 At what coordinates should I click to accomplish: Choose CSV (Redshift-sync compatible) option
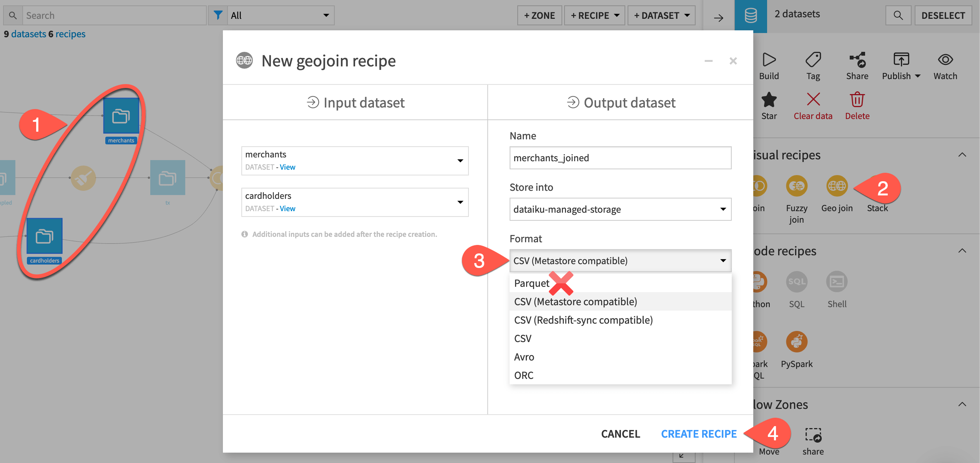[x=620, y=320]
